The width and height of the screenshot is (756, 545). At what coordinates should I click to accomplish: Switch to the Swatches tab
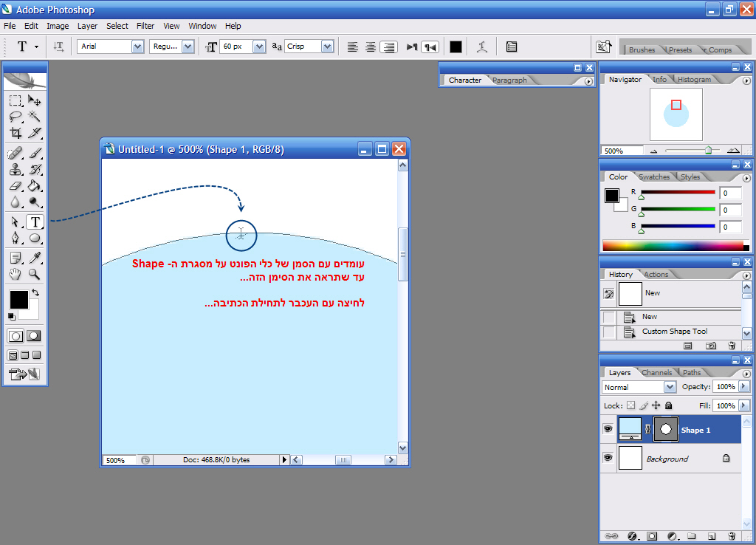click(653, 177)
